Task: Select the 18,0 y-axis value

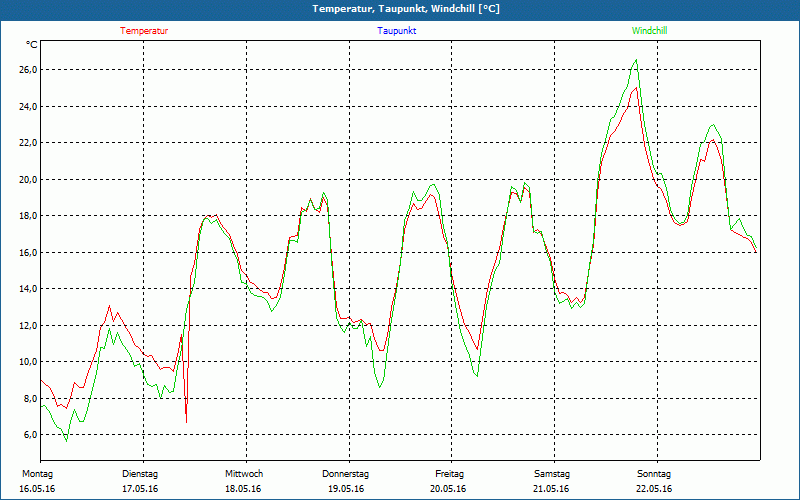Action: pos(29,216)
